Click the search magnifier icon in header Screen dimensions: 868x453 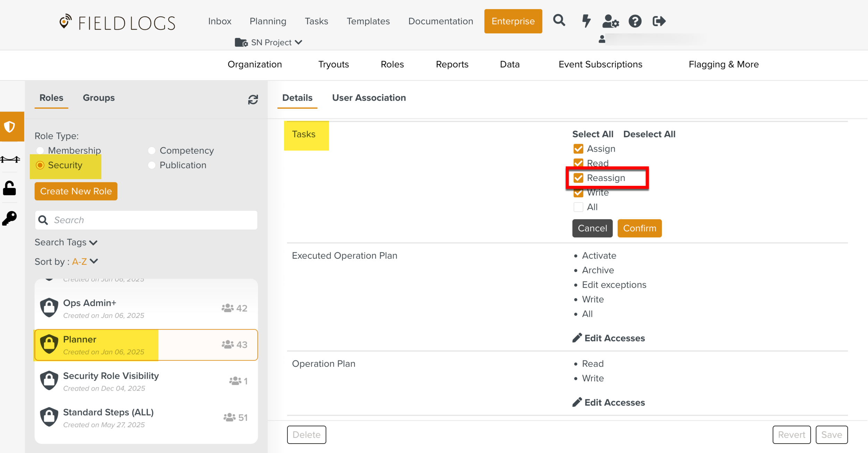559,21
